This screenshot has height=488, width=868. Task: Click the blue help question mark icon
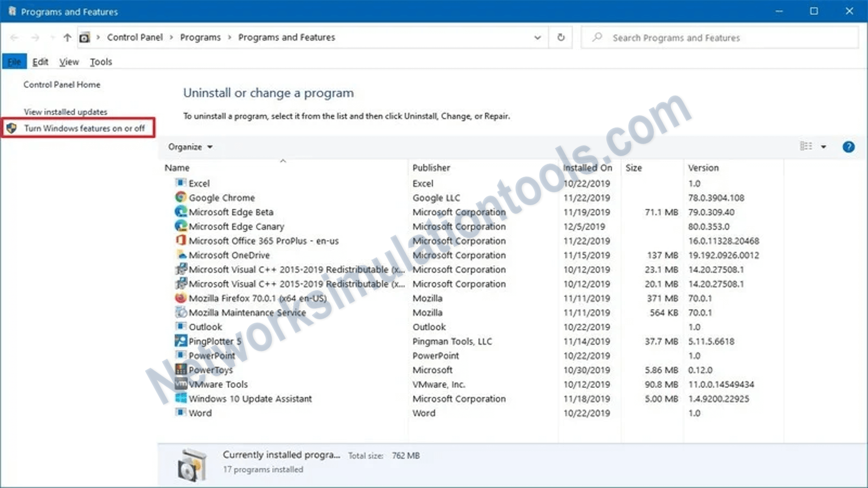coord(848,147)
